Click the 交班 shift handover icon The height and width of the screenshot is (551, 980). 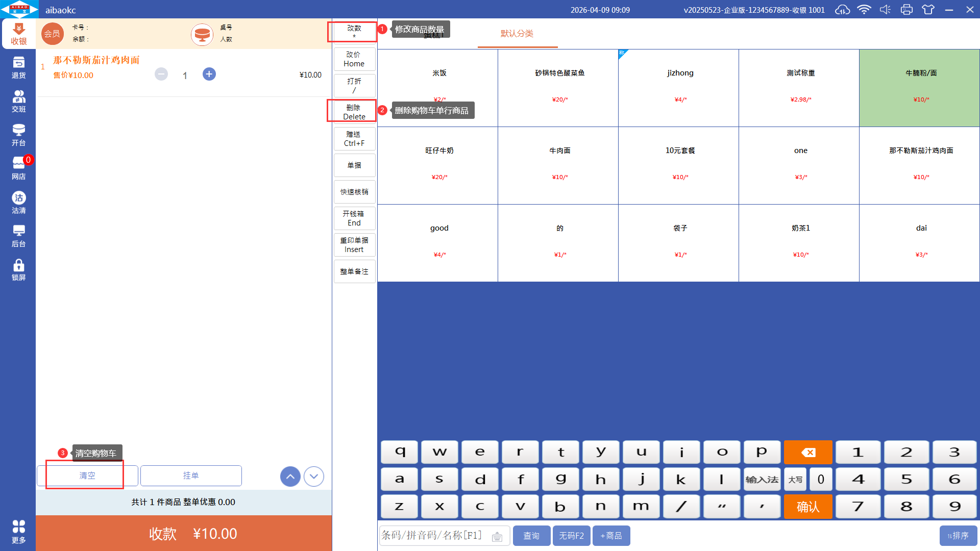pos(18,101)
